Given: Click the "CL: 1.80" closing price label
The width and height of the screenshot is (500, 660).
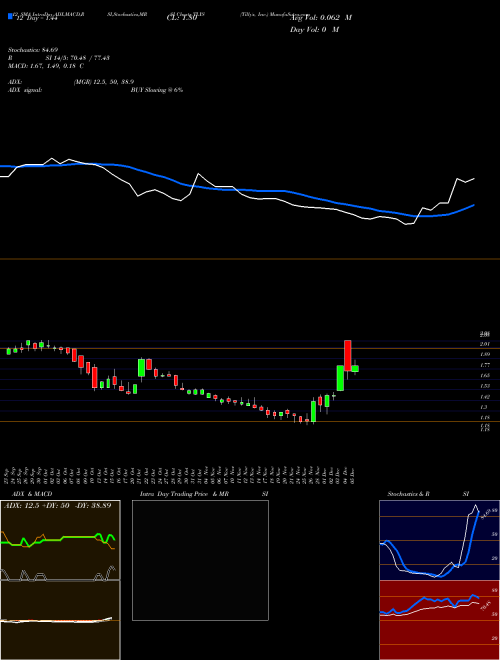Looking at the screenshot, I should click(180, 18).
